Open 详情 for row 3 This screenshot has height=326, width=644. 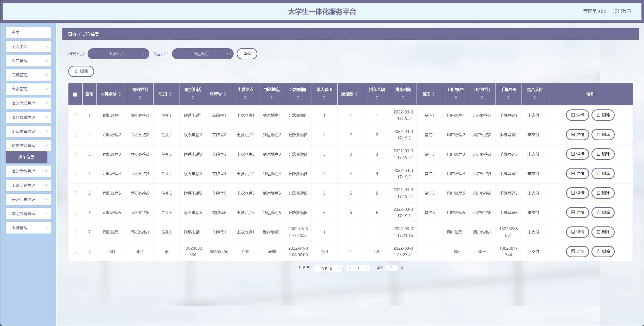(x=577, y=154)
